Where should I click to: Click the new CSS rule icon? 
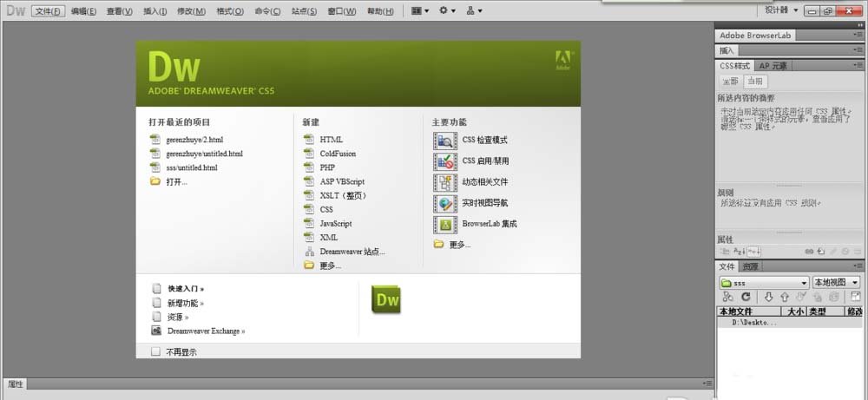coord(821,251)
